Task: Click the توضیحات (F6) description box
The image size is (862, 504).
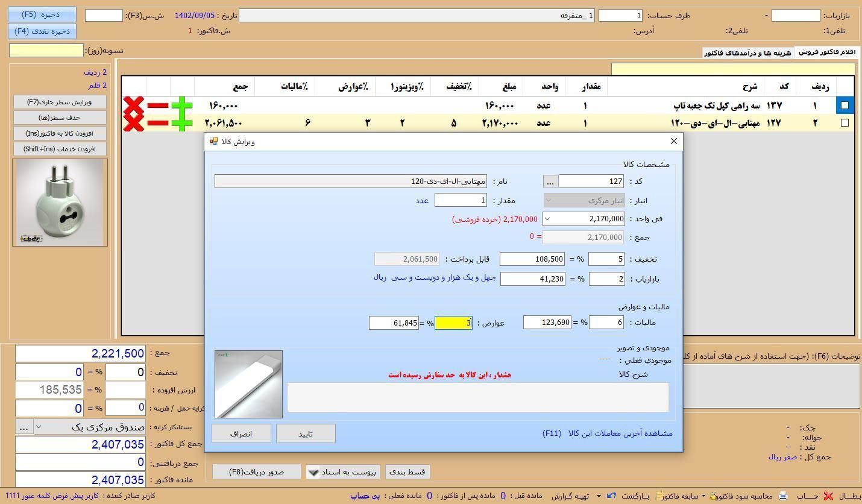Action: click(x=770, y=386)
